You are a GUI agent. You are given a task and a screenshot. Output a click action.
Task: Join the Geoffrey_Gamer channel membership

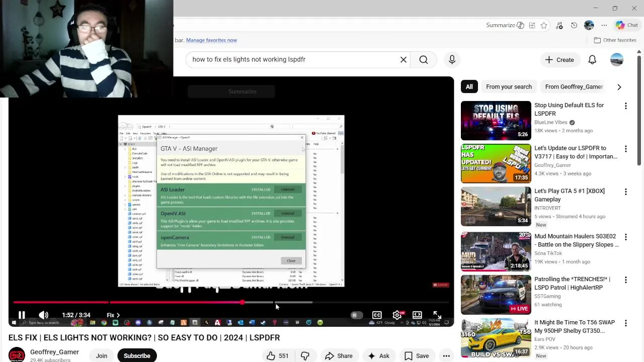[102, 355]
